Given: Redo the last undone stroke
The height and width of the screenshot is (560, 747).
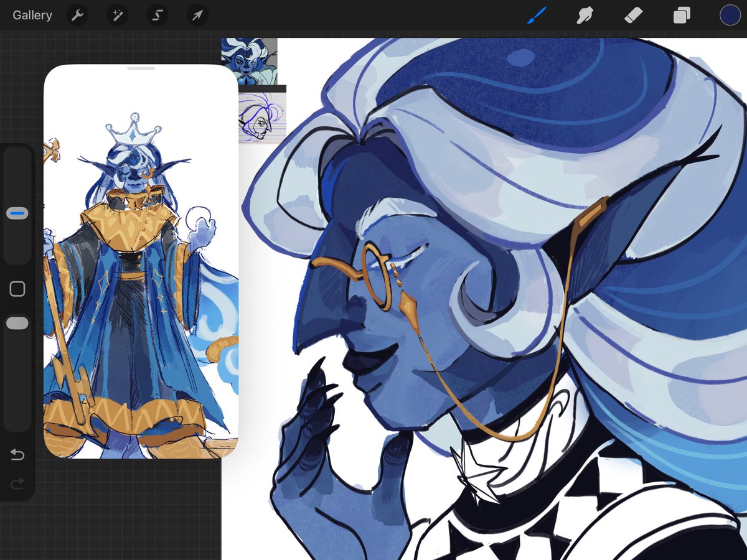Looking at the screenshot, I should (17, 483).
